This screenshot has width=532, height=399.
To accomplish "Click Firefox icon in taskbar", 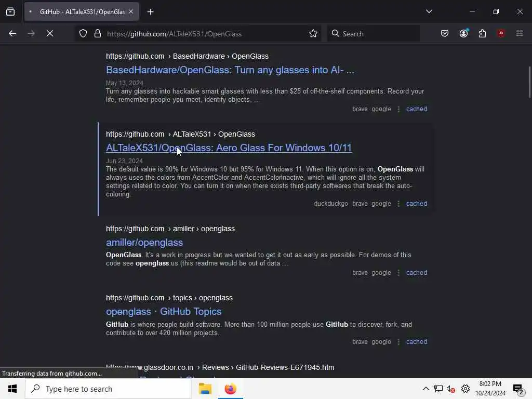I will [x=230, y=389].
